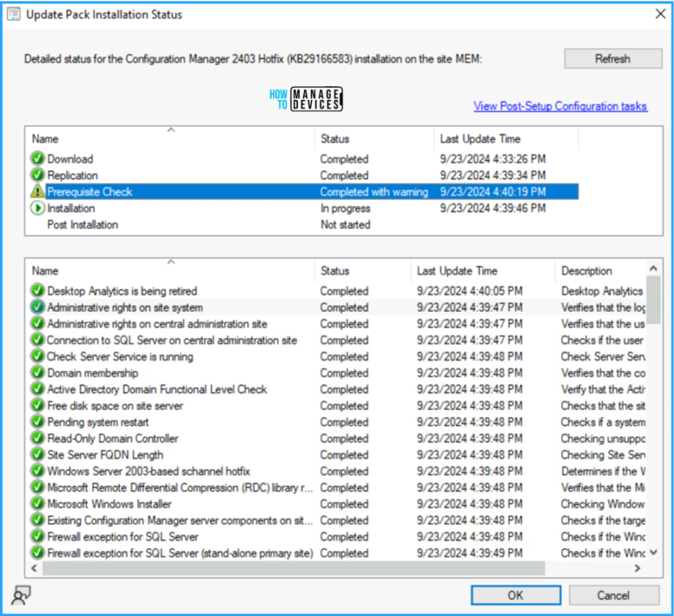Viewport: 674px width, 616px height.
Task: Click the warning icon beside Prerequisite Check
Action: [x=38, y=192]
